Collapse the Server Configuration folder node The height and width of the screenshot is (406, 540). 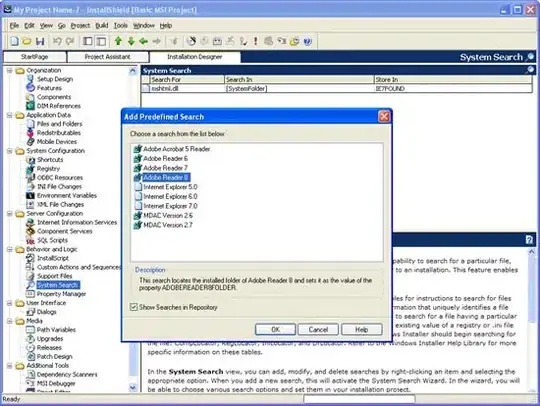pos(10,214)
